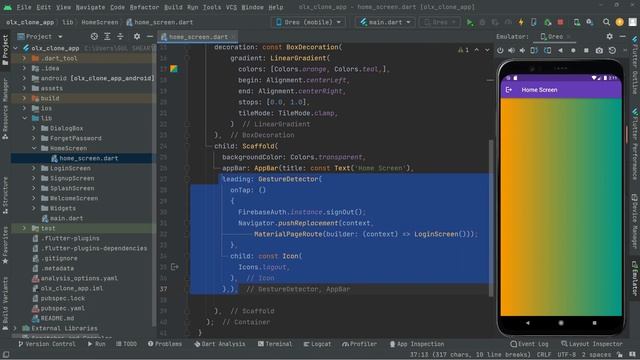
Task: Open the Layout Inspector
Action: [x=591, y=344]
